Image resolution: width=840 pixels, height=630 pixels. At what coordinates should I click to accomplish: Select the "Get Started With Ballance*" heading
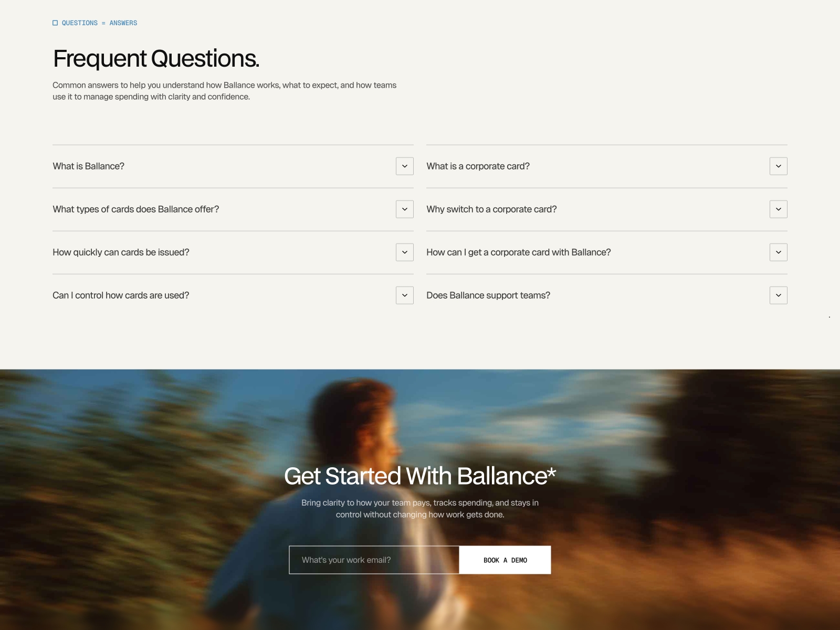420,476
